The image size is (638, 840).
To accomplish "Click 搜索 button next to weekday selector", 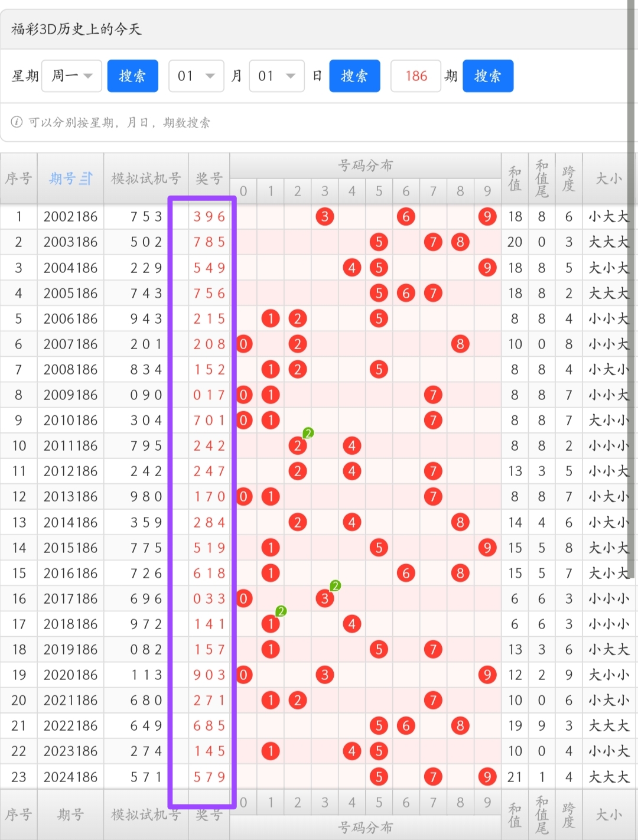I will tap(132, 76).
